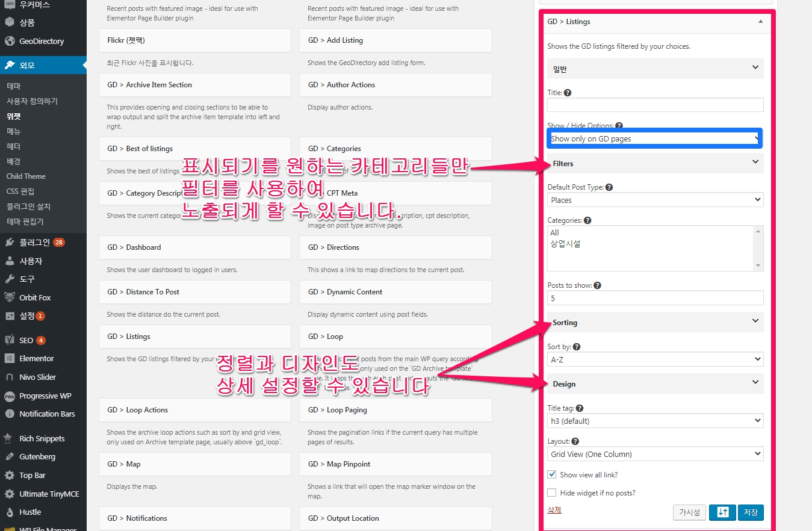The height and width of the screenshot is (531, 812).
Task: Click the 삭제 delete link
Action: tap(554, 510)
